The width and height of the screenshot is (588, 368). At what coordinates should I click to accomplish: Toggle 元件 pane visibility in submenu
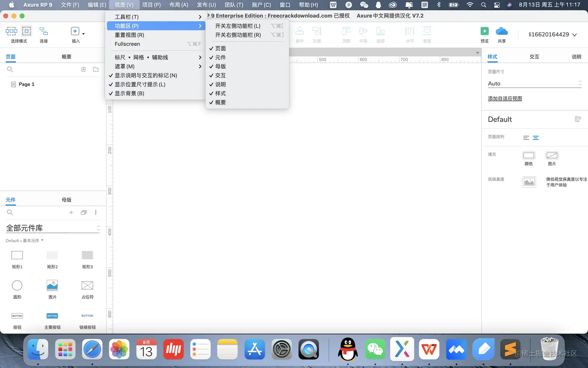tap(247, 57)
